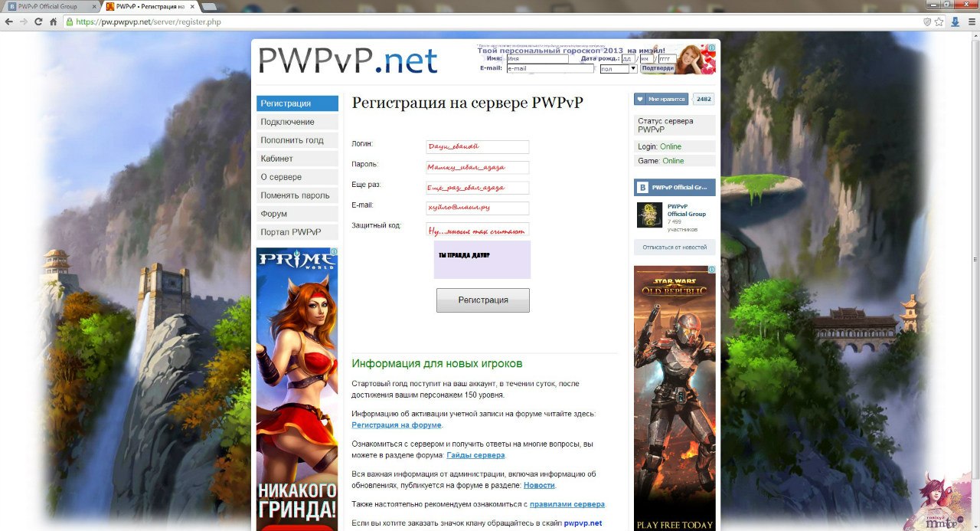
Task: Click the browser back arrow
Action: coord(8,21)
